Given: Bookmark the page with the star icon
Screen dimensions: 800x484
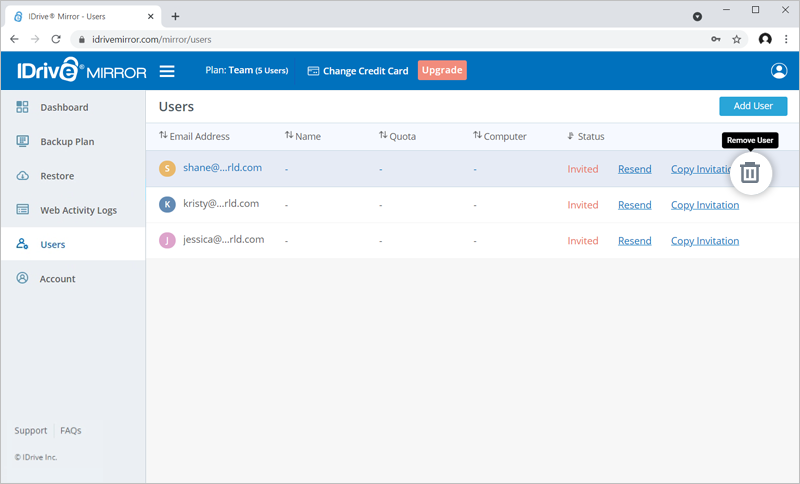Looking at the screenshot, I should tap(736, 39).
